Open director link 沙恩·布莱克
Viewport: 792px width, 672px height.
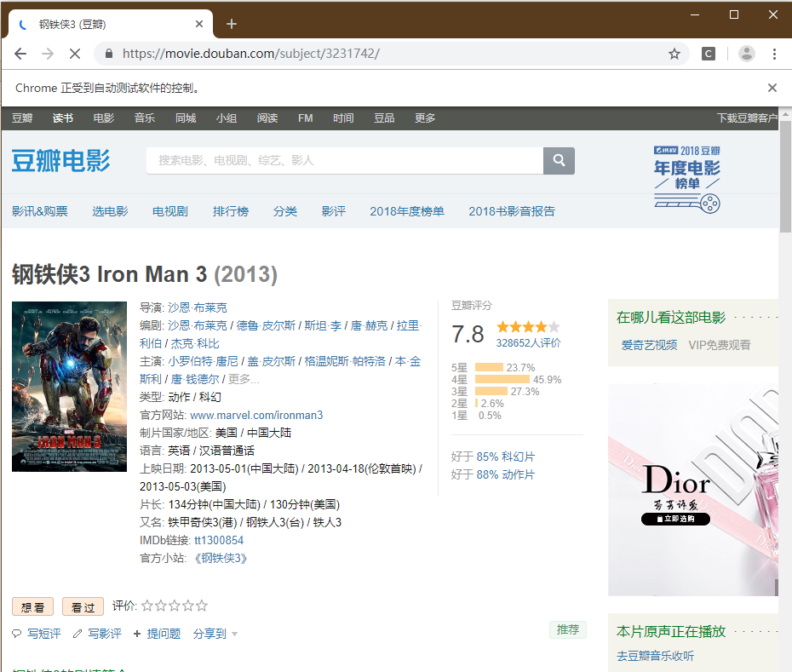[198, 307]
